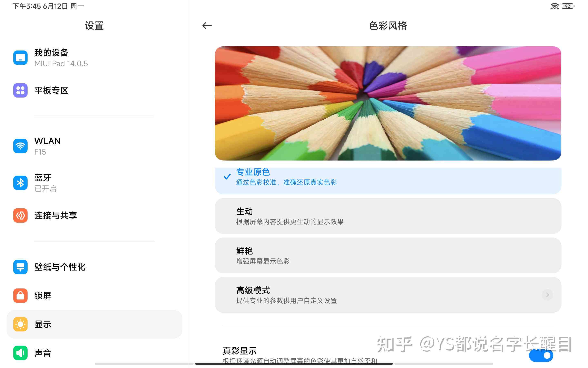
Task: Tap the MIUI Pad 14.0.5 version text
Action: tap(61, 64)
